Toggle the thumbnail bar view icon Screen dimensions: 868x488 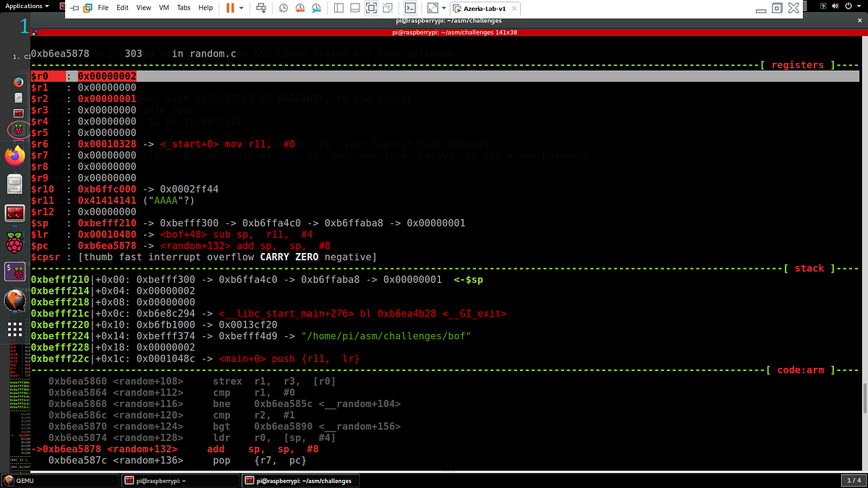[x=354, y=7]
